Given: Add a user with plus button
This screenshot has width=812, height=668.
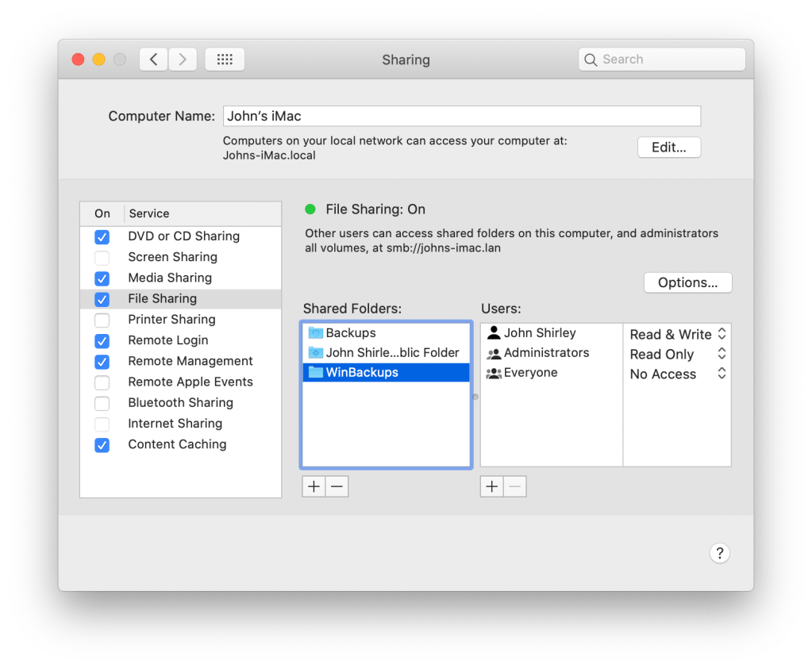Looking at the screenshot, I should pyautogui.click(x=491, y=486).
